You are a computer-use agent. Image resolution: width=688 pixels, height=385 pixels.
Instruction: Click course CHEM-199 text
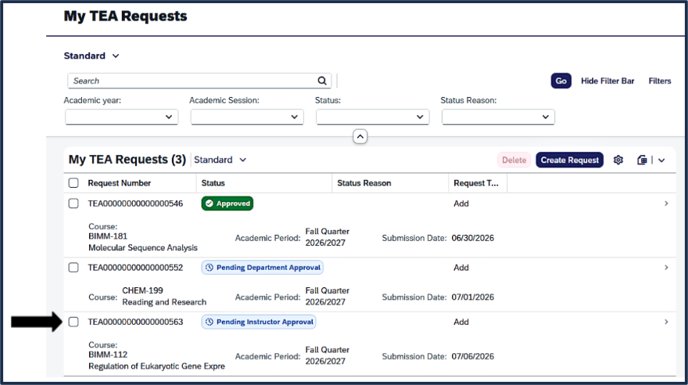click(143, 291)
